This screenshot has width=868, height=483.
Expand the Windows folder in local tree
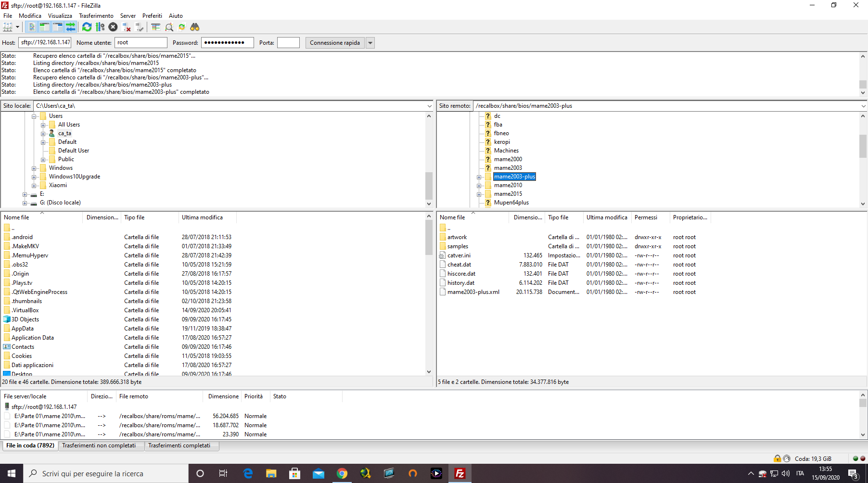(34, 168)
